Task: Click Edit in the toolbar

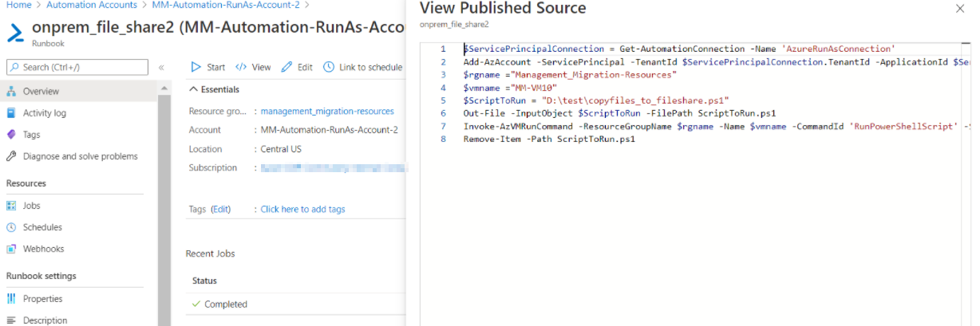Action: click(x=297, y=68)
